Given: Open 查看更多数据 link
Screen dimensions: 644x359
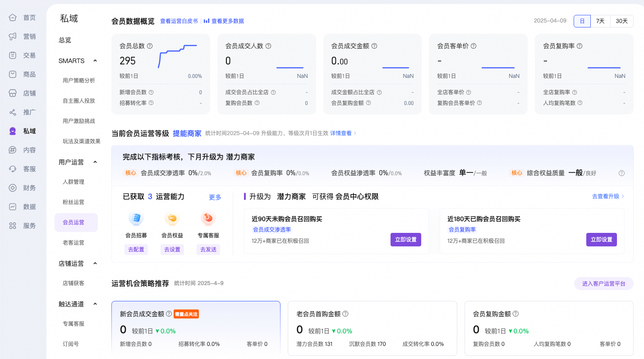Looking at the screenshot, I should [224, 21].
